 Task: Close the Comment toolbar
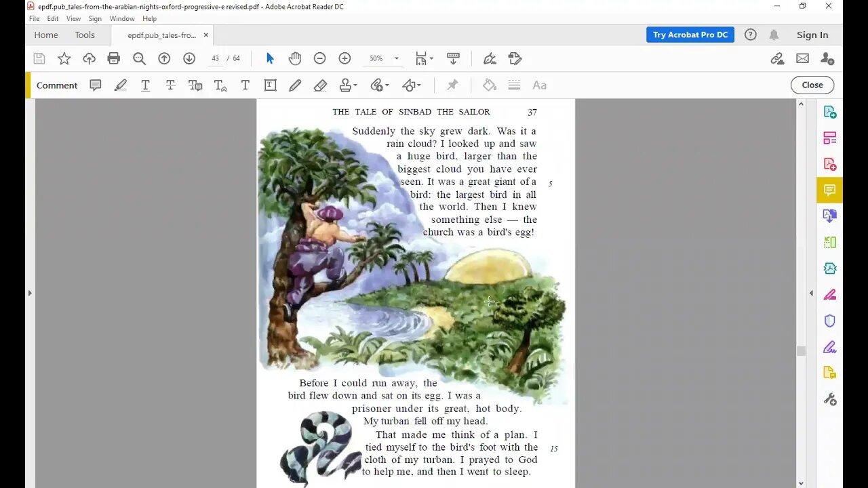point(812,85)
